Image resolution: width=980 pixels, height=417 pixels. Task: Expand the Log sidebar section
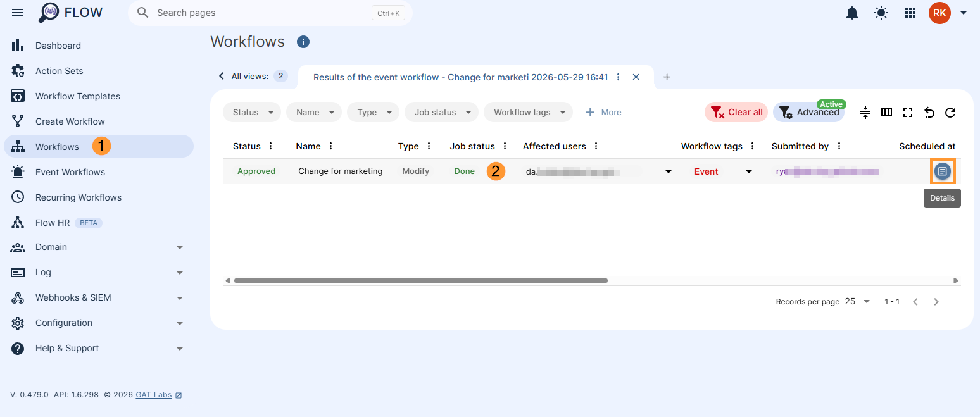[98, 272]
